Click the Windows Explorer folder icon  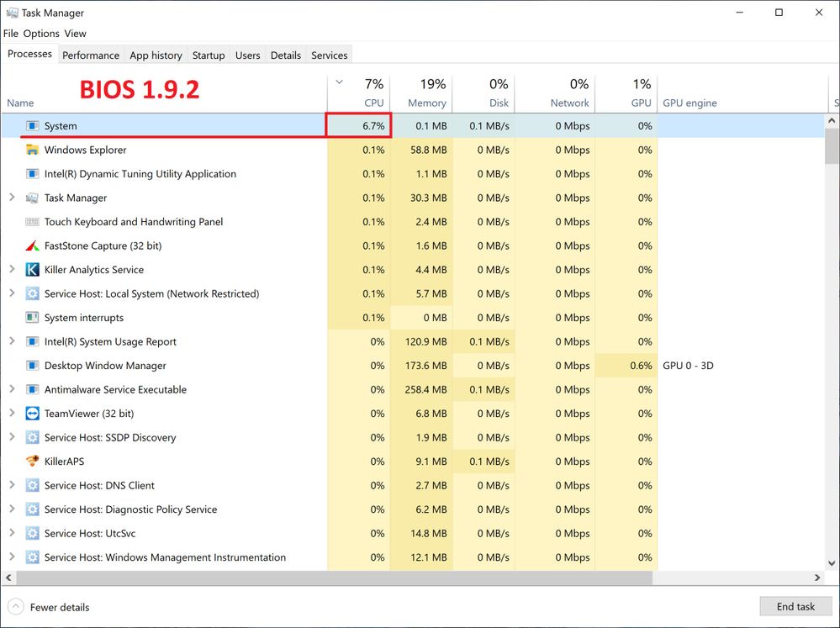tap(32, 150)
